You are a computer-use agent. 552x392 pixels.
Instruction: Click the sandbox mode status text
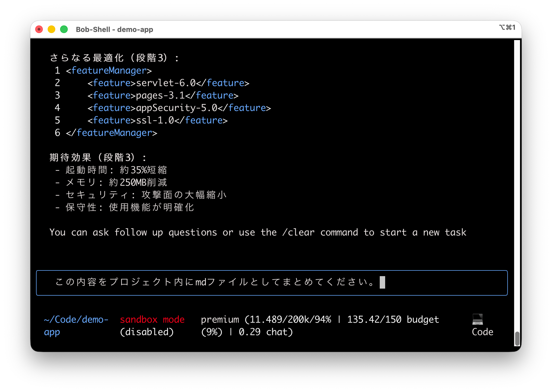click(152, 320)
